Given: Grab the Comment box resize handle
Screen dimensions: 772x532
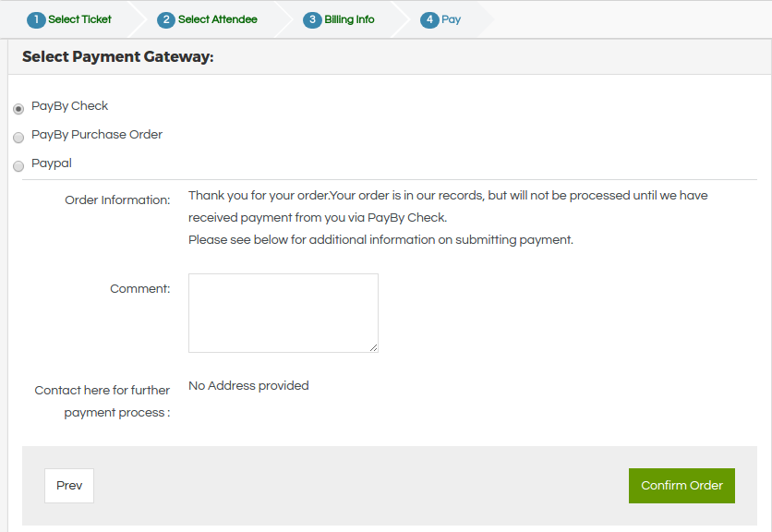Looking at the screenshot, I should point(374,348).
